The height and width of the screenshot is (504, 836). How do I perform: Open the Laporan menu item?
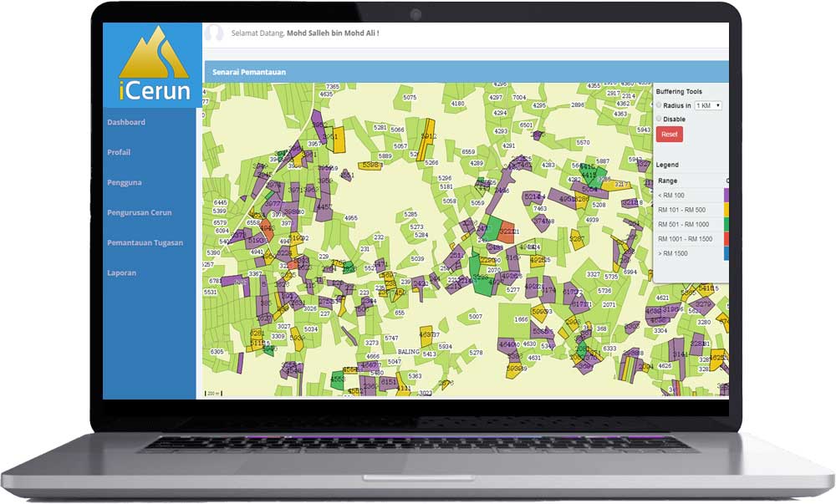(121, 272)
